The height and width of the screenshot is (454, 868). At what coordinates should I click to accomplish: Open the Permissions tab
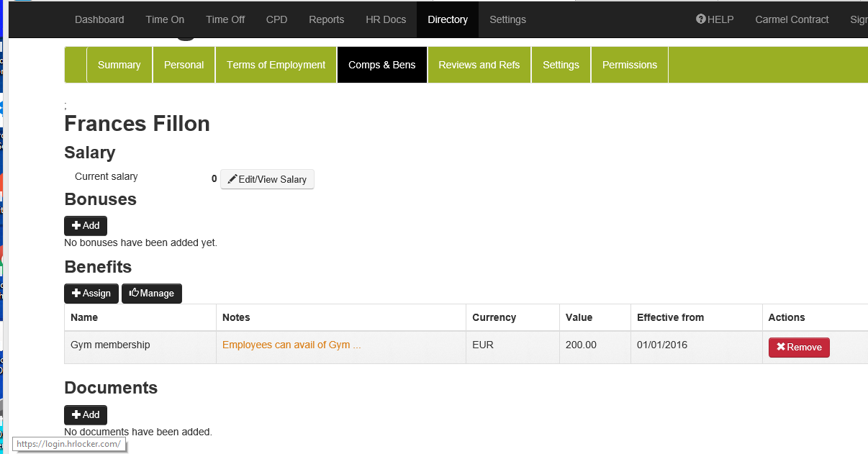pos(629,65)
